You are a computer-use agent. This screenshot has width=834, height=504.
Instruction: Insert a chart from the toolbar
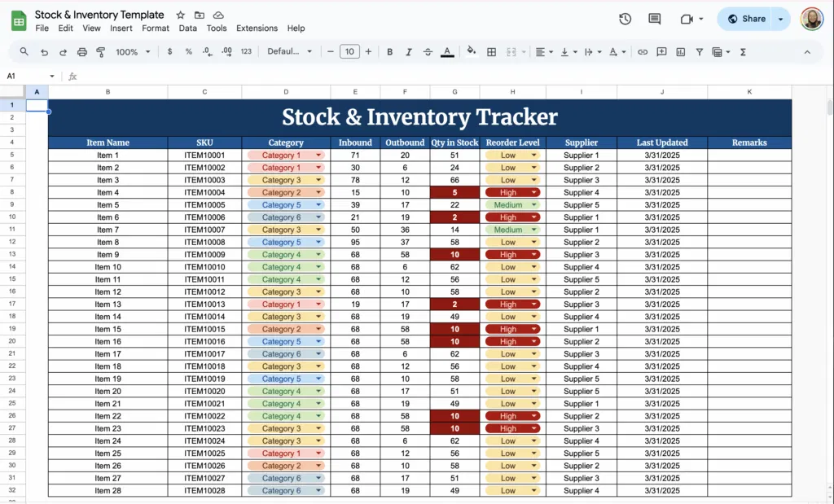(682, 51)
